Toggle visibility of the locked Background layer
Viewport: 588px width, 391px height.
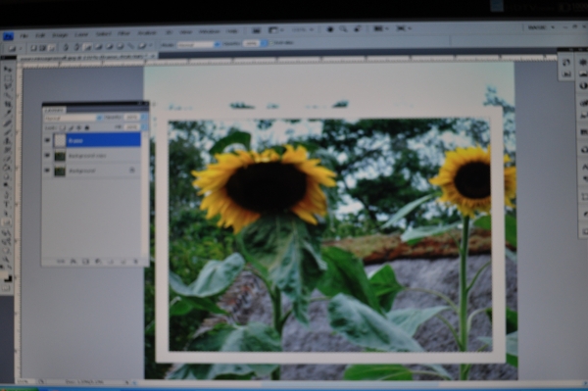pos(47,171)
